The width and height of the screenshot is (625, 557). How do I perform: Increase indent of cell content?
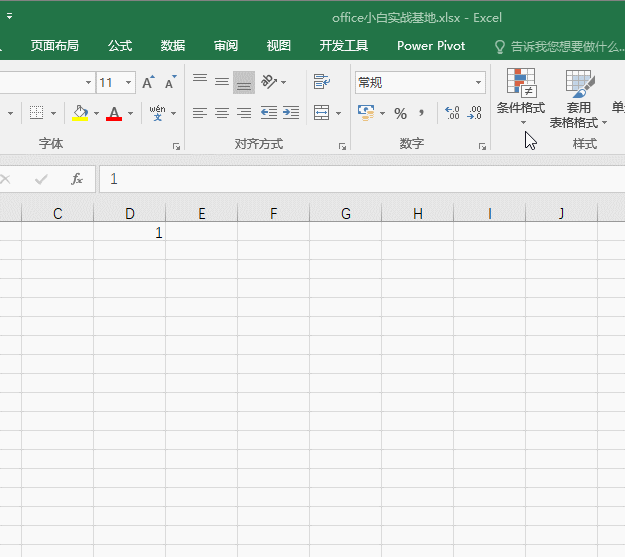[x=291, y=113]
